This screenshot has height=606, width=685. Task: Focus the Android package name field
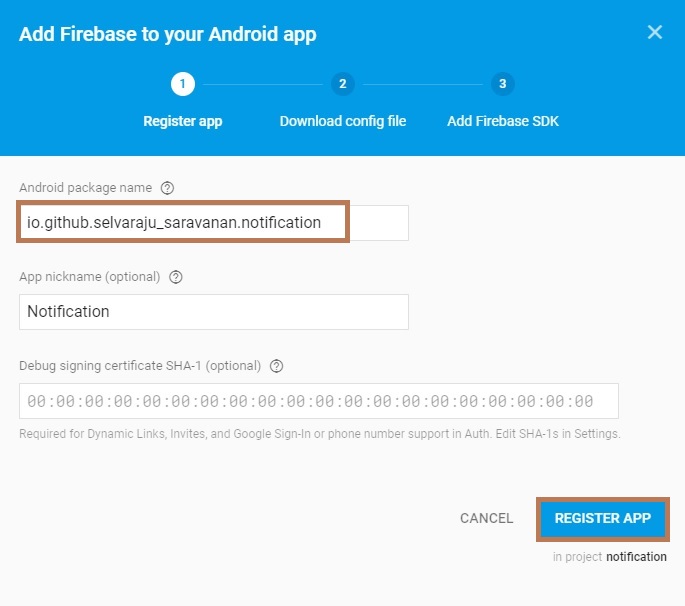click(x=214, y=223)
